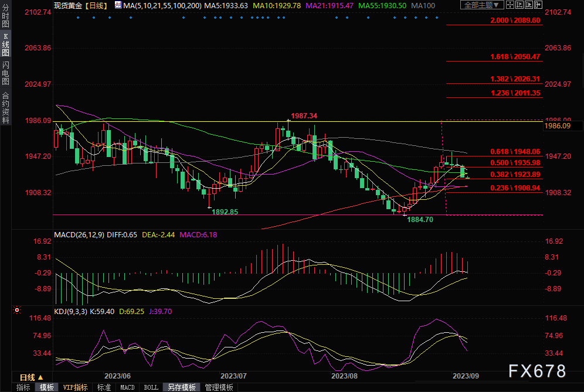This screenshot has width=584, height=392.
Task: Enable the BOLL indicator template
Action: click(151, 387)
